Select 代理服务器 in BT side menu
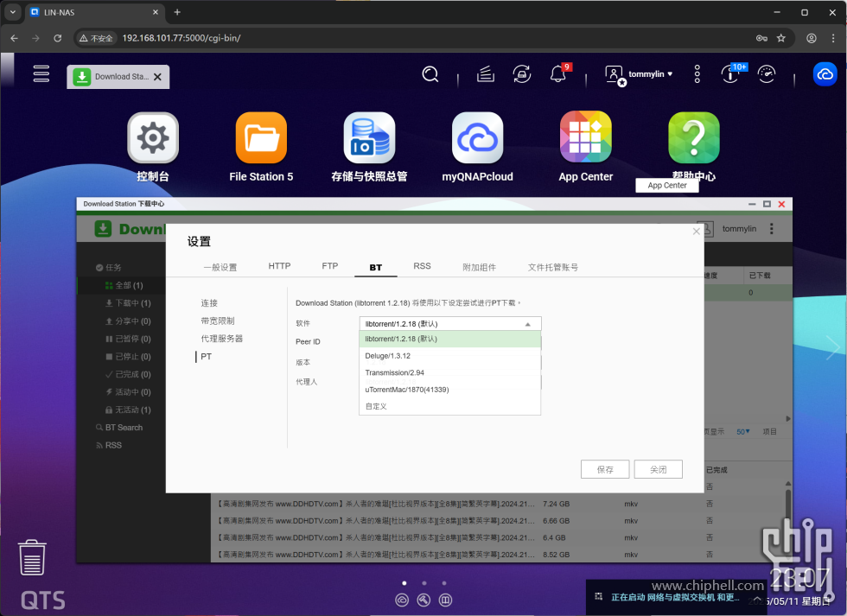This screenshot has width=847, height=616. click(x=221, y=339)
